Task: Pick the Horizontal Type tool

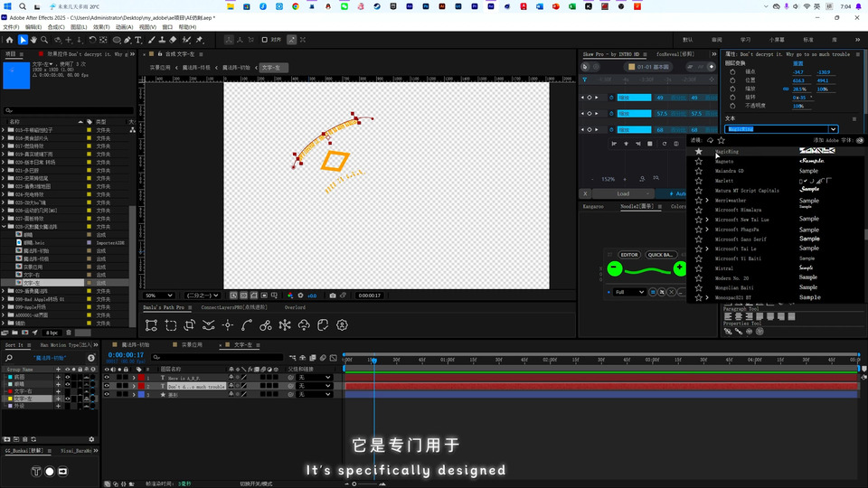Action: point(138,40)
